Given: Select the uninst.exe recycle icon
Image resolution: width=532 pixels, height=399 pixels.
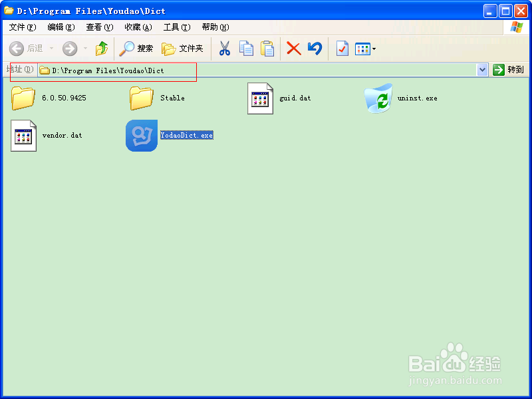Looking at the screenshot, I should (x=378, y=98).
